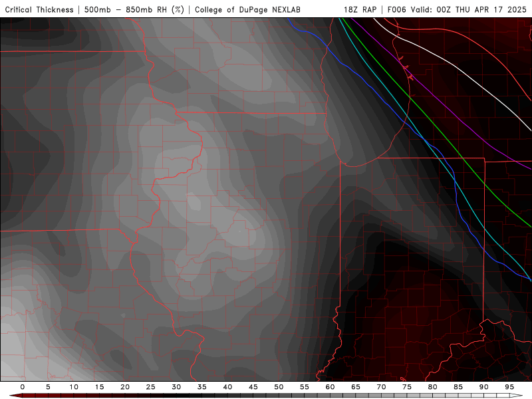Click the 40 label on the color scale
532x399 pixels.
tap(227, 387)
